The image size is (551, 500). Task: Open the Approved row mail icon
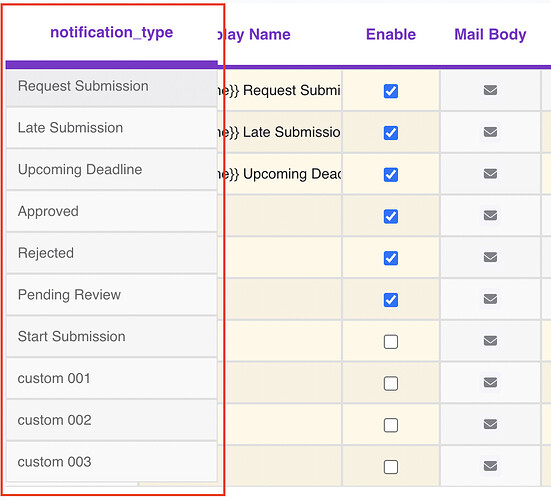pos(490,215)
